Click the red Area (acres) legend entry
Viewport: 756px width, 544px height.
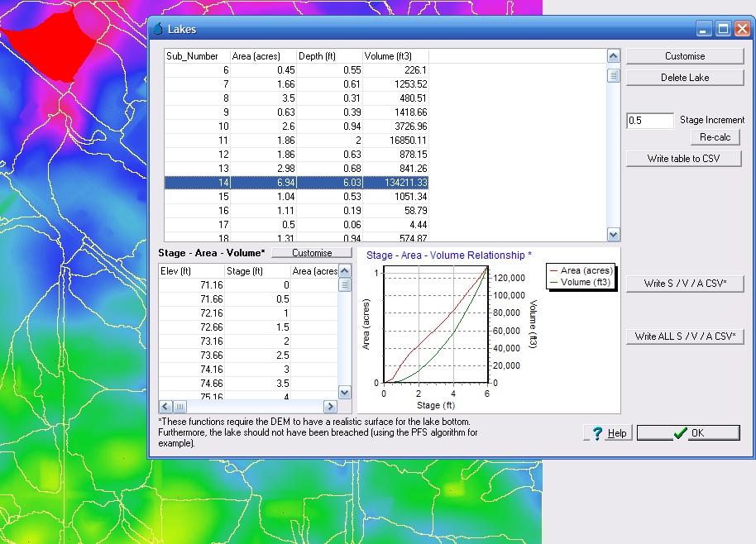point(581,270)
